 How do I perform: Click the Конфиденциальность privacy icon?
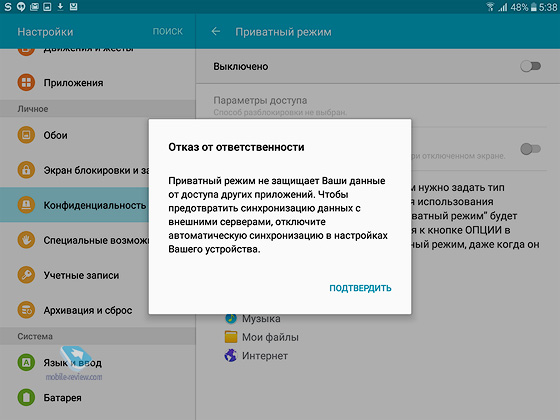(26, 205)
